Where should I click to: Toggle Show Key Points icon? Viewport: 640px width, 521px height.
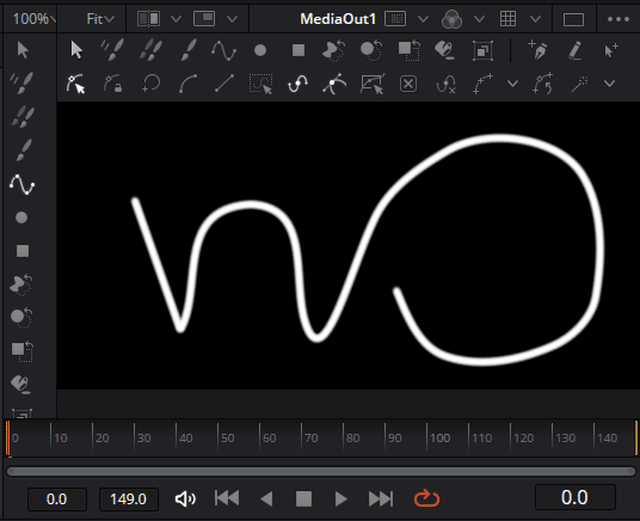coord(298,84)
